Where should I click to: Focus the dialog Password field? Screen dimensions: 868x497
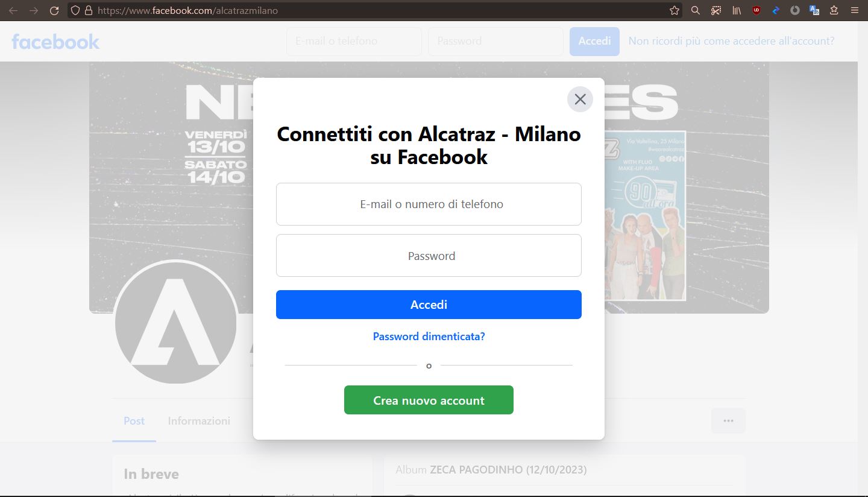tap(429, 256)
